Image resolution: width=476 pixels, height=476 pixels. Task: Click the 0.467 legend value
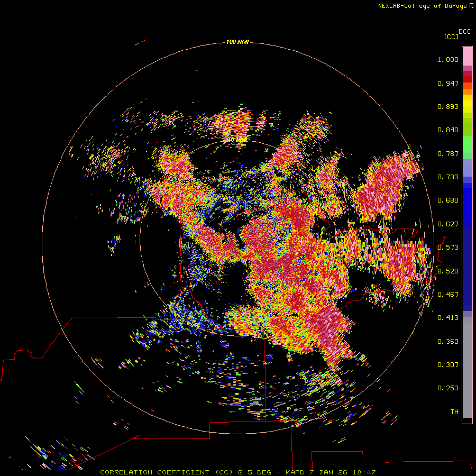pos(448,295)
